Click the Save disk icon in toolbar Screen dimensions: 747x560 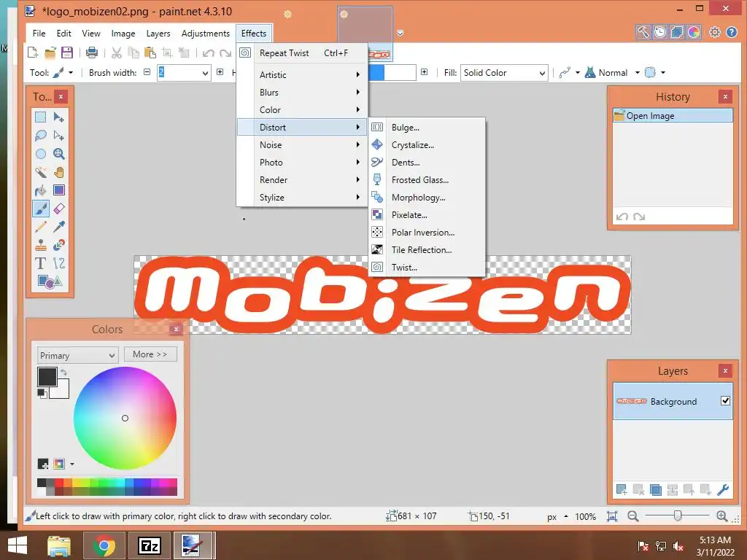(67, 52)
